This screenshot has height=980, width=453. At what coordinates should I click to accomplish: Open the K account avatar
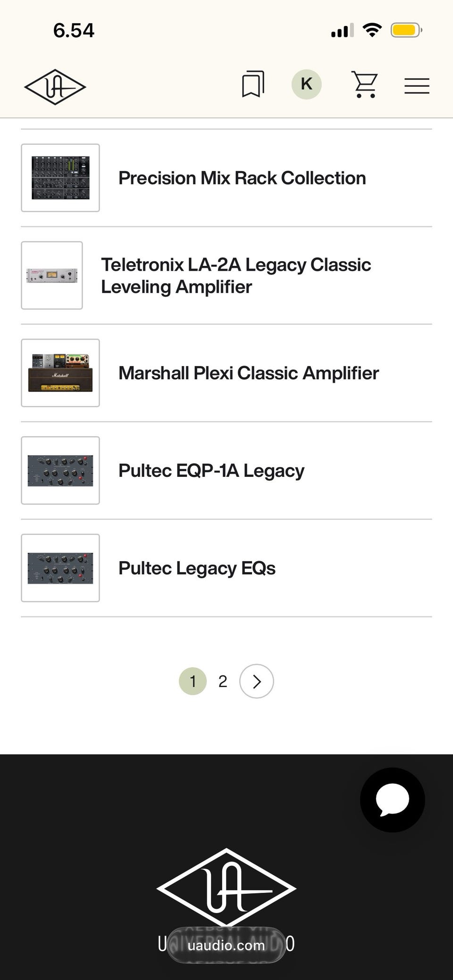[306, 84]
